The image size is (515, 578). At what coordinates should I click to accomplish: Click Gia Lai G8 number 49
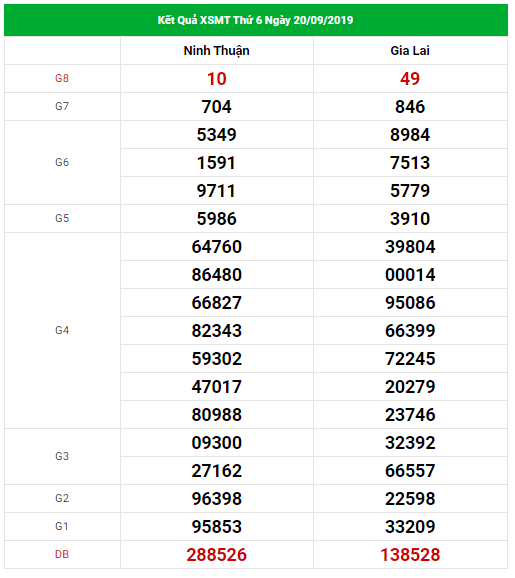point(410,79)
